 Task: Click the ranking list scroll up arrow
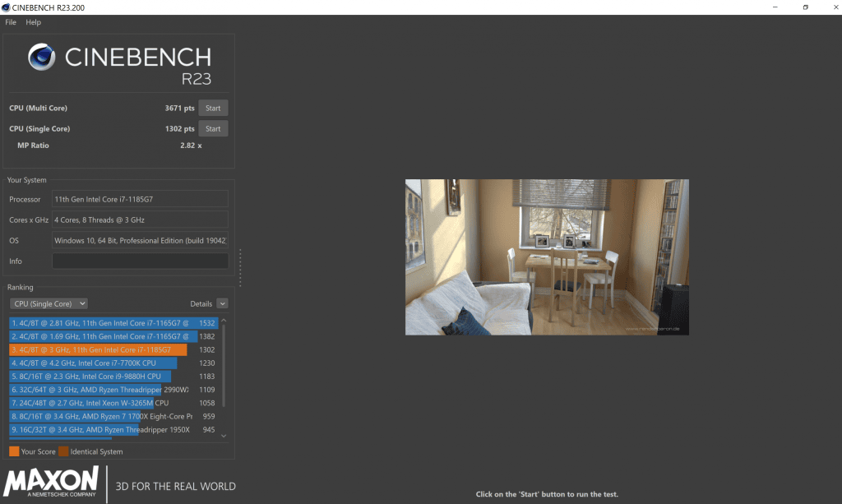click(x=224, y=321)
